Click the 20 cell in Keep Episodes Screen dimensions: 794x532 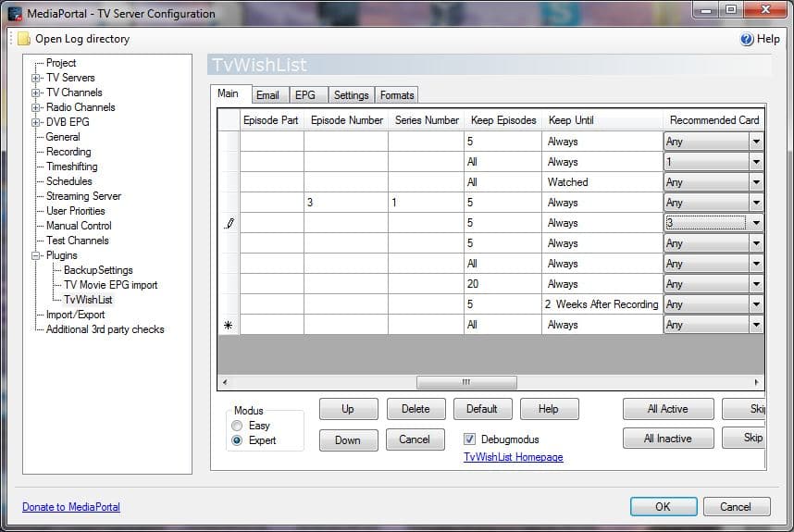coord(502,284)
